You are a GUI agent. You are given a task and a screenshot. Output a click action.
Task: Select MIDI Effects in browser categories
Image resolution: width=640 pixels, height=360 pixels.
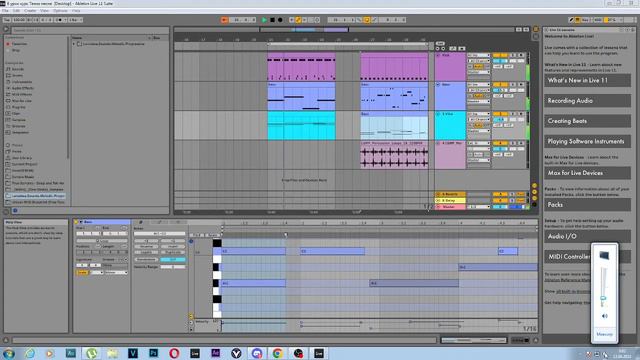(x=22, y=94)
